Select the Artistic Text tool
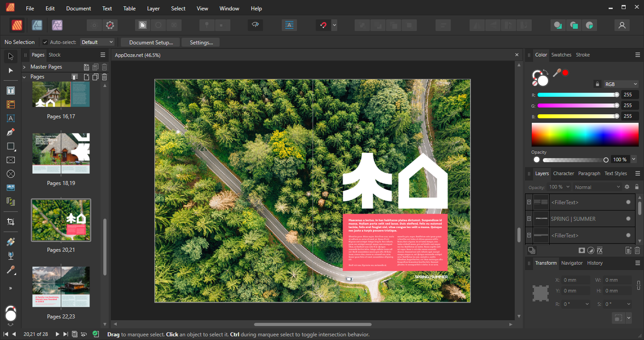Image resolution: width=644 pixels, height=340 pixels. (x=11, y=118)
